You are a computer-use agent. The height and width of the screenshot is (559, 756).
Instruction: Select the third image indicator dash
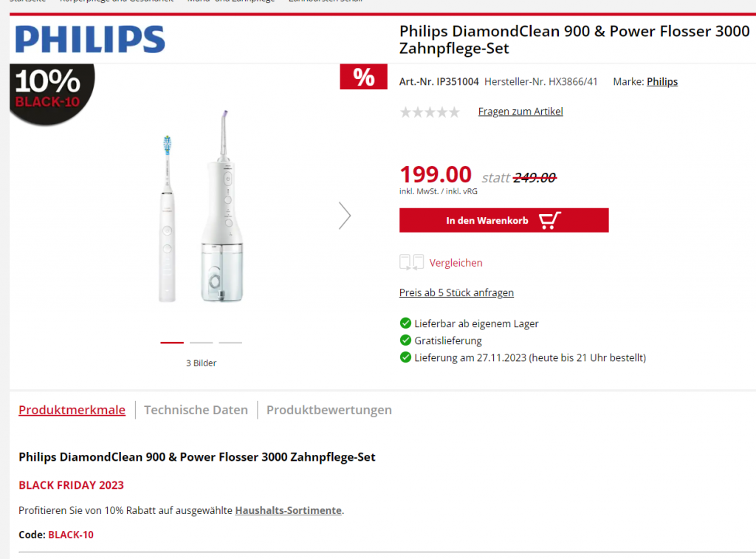point(230,343)
